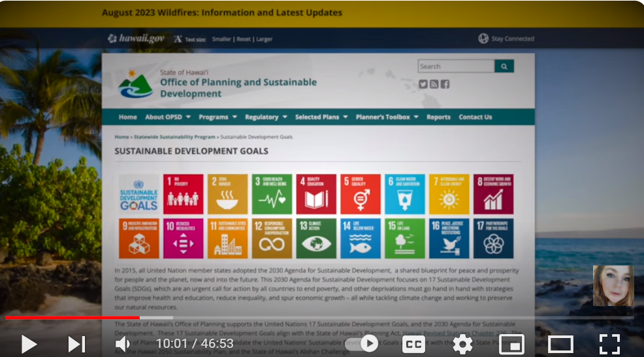
Task: Select goal 3 Good Health tile
Action: point(272,194)
